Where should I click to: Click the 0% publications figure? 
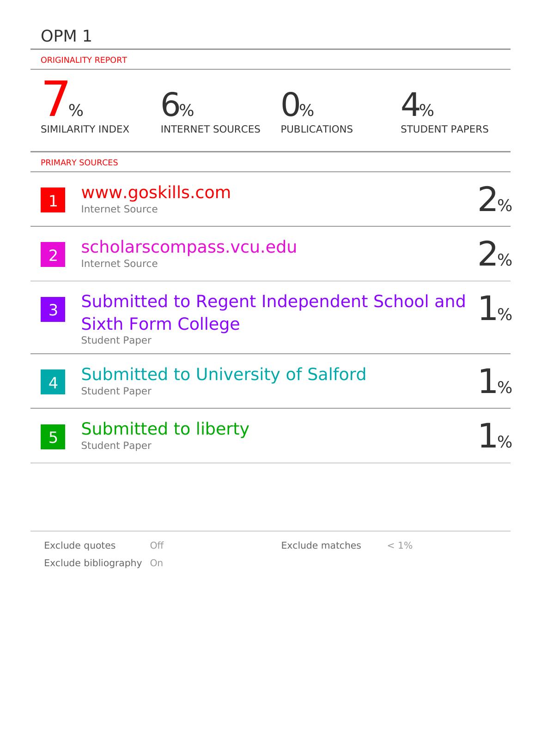[297, 105]
